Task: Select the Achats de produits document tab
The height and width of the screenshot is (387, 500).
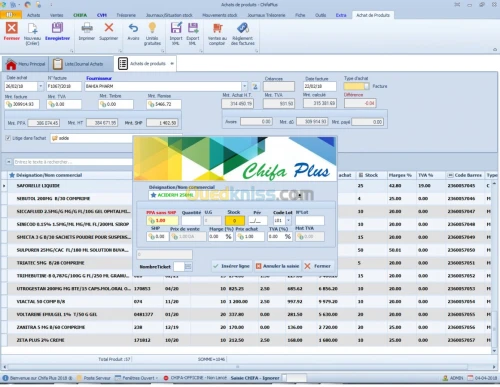Action: 145,64
